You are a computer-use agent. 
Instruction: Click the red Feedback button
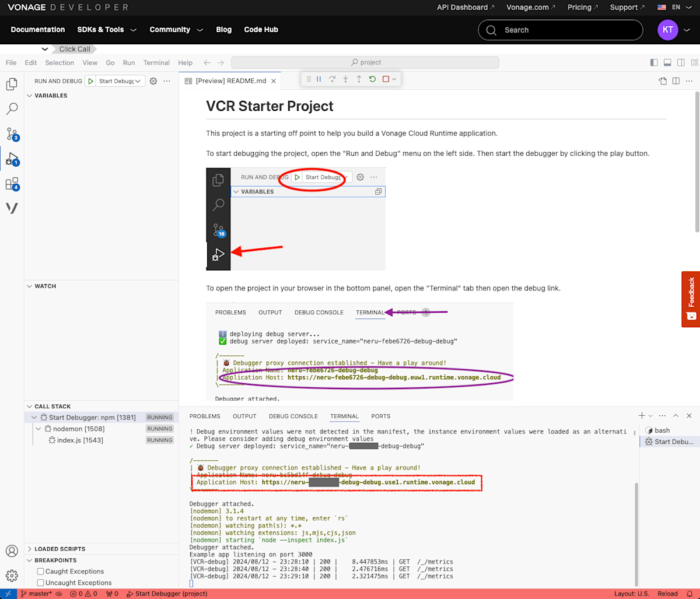(691, 299)
